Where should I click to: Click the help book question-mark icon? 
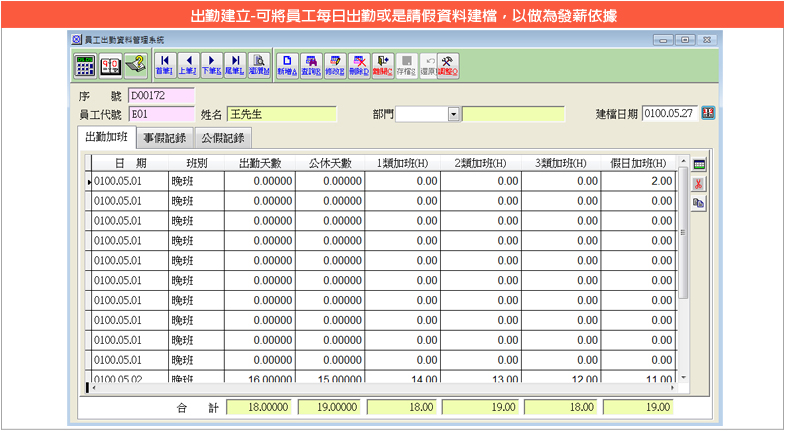pyautogui.click(x=135, y=66)
